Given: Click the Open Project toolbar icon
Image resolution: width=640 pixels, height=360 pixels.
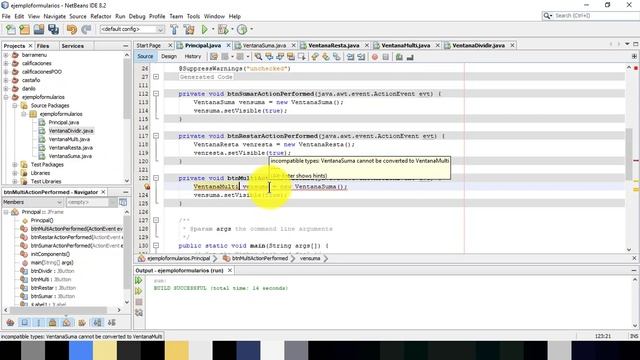Looking at the screenshot, I should 39,29.
